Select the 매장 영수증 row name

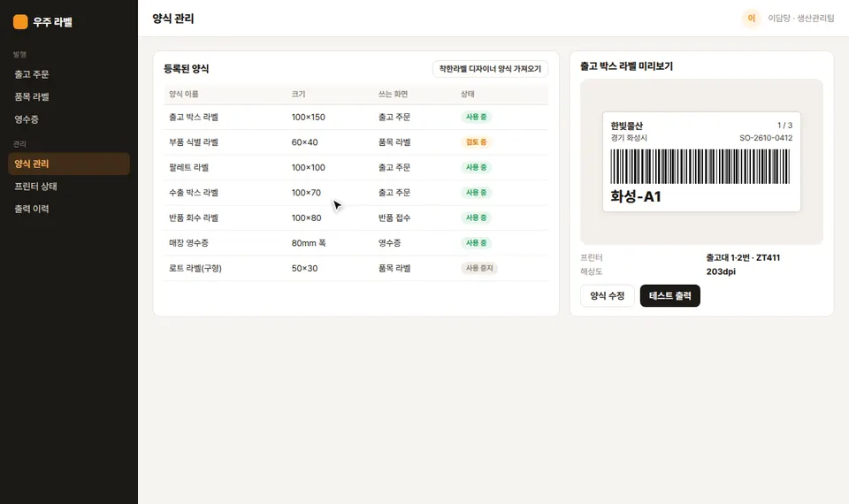188,243
